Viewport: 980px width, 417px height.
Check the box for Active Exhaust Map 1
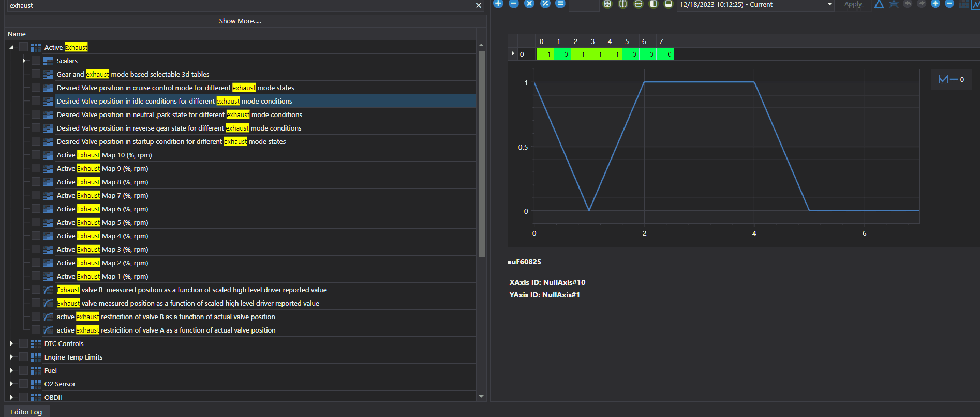click(x=36, y=276)
